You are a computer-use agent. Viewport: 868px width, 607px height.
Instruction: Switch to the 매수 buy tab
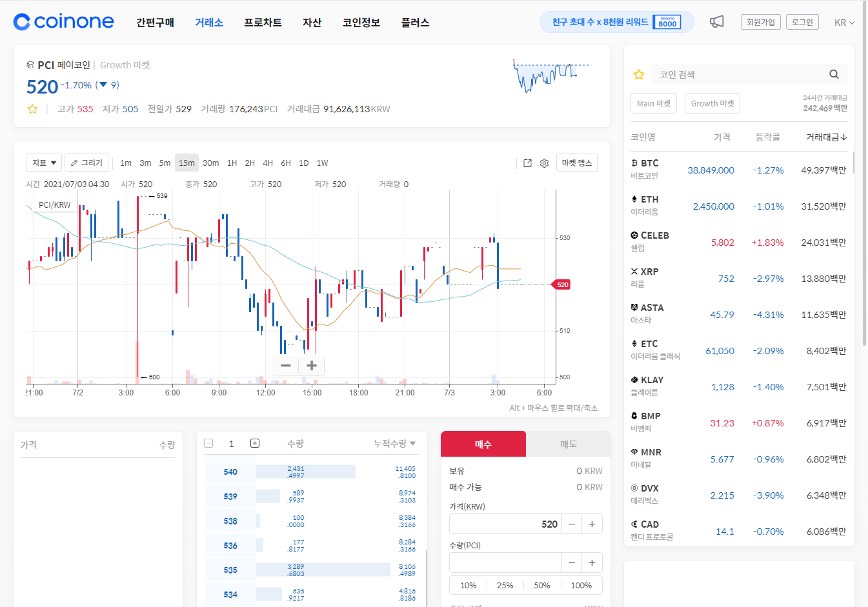click(x=483, y=444)
